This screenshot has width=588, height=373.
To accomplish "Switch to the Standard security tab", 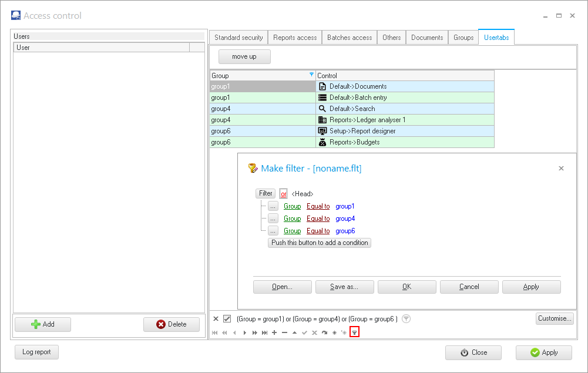I will tap(238, 38).
